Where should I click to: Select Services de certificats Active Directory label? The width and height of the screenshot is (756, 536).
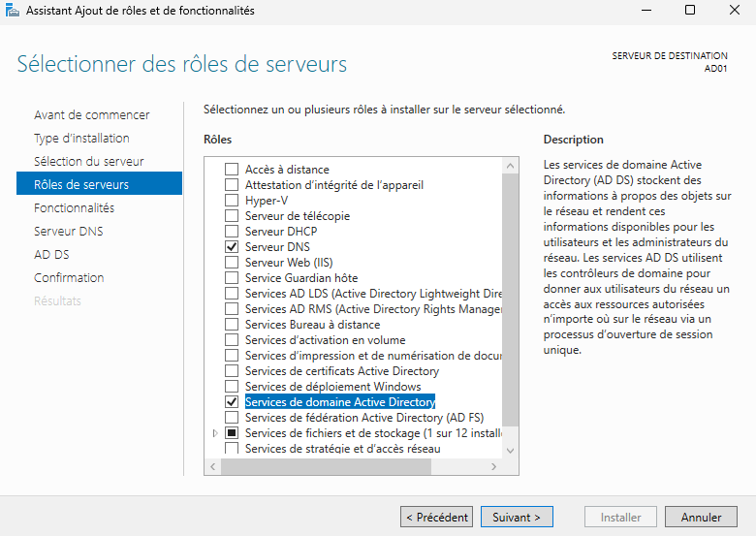[x=341, y=371]
